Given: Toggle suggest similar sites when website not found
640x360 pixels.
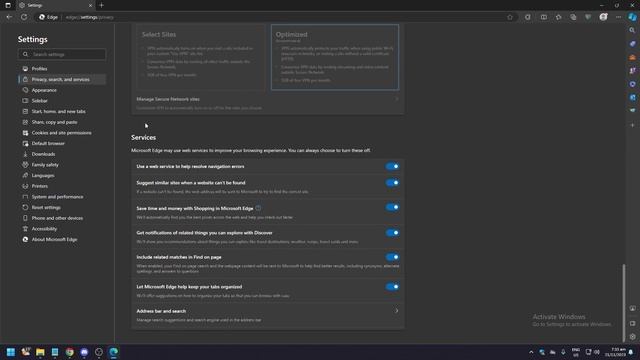Looking at the screenshot, I should (392, 183).
